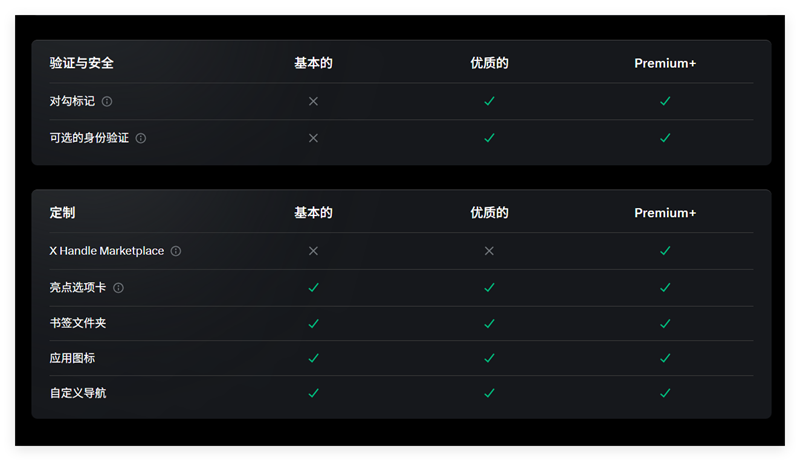
Task: Click 亮点选项卡 checkmark under 基本的 column
Action: point(313,288)
